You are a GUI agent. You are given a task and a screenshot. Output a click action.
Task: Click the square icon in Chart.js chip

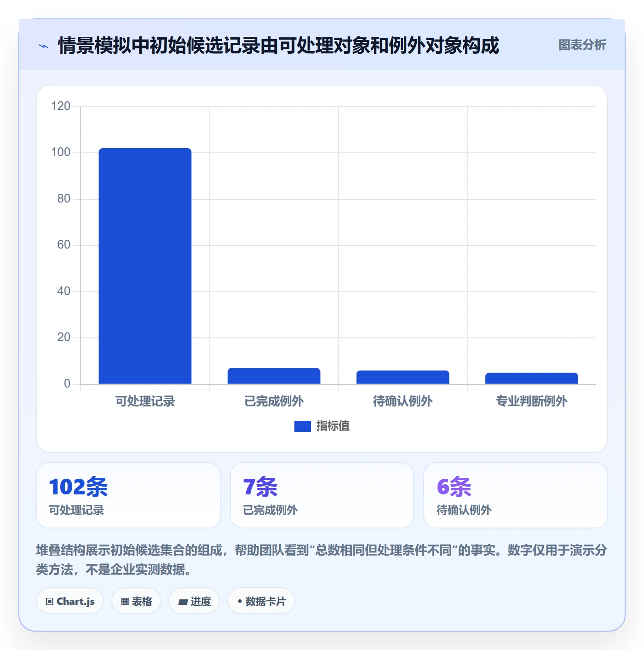(x=50, y=602)
